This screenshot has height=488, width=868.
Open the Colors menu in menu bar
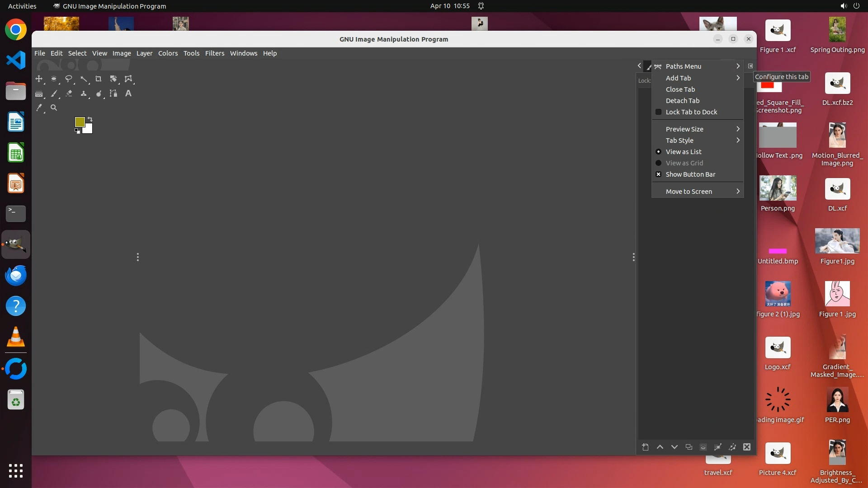coord(168,53)
